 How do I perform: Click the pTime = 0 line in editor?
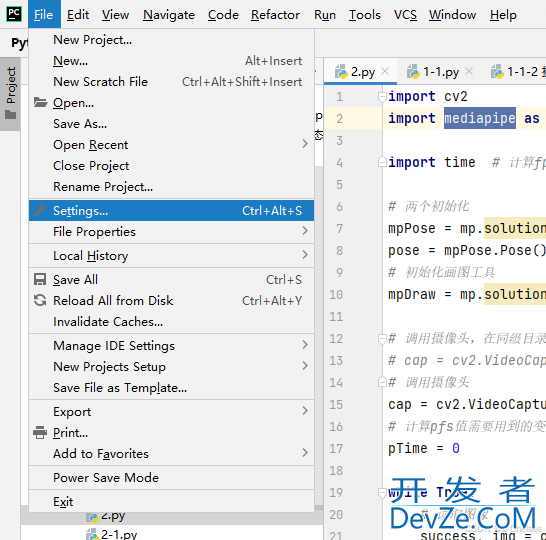point(423,448)
